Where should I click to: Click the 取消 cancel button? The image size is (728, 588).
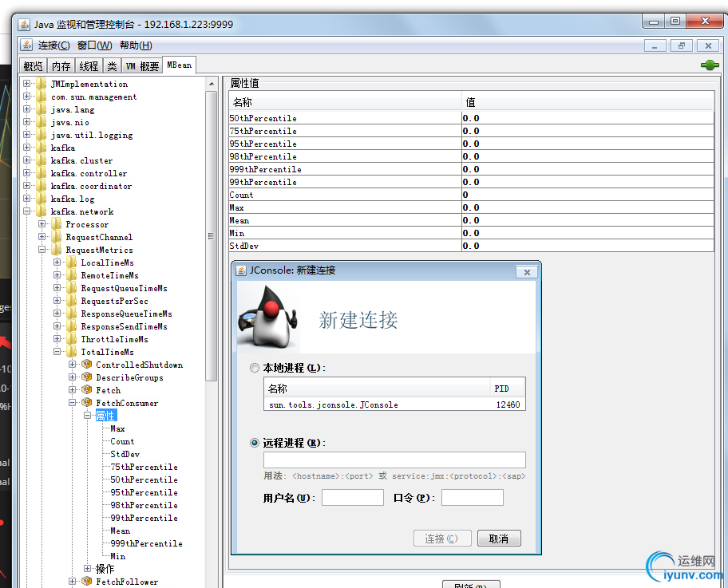point(499,539)
